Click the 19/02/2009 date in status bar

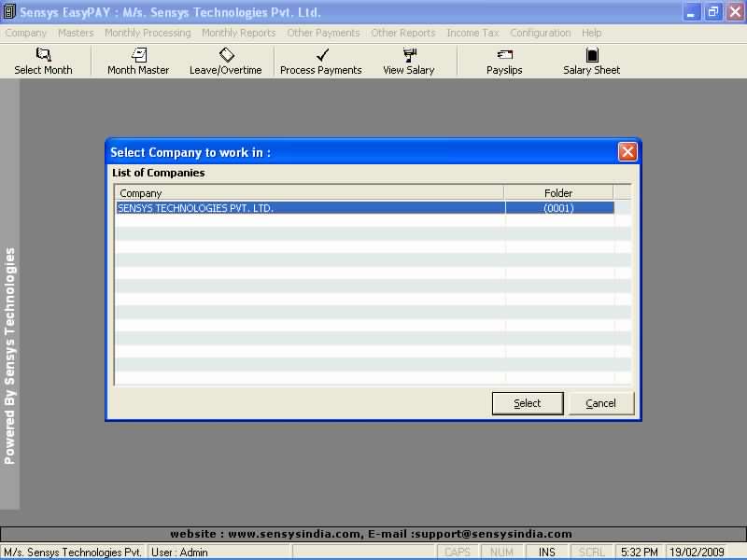[x=697, y=553]
